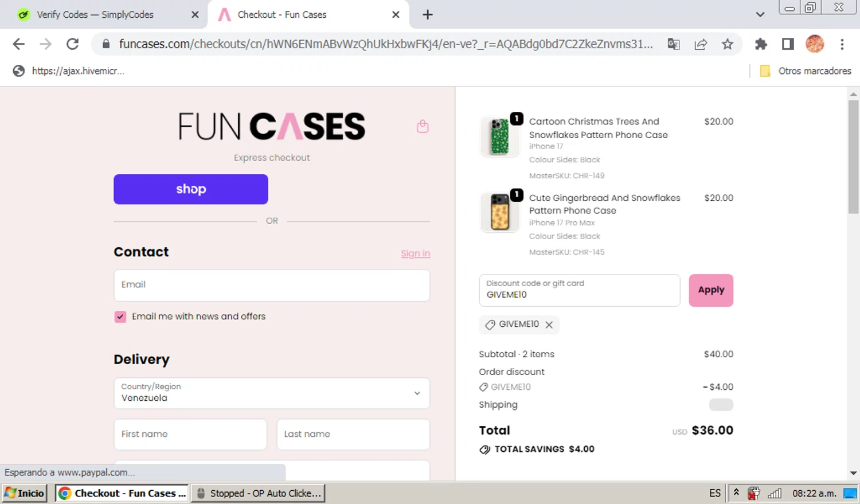
Task: Remove the GIVEME10 discount tag
Action: [x=549, y=325]
